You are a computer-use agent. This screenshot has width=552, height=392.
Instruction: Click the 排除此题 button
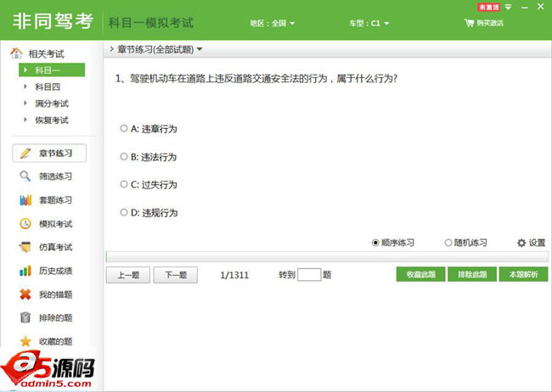click(x=472, y=274)
